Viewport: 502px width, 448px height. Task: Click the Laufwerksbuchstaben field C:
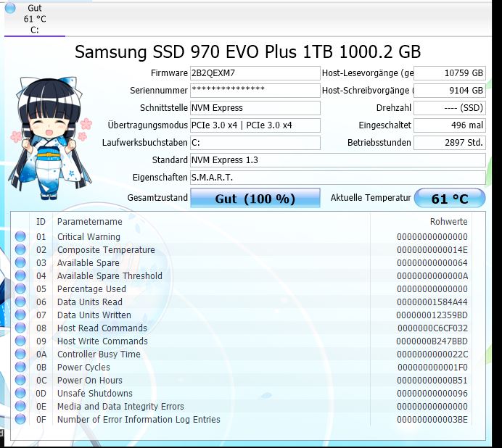255,142
